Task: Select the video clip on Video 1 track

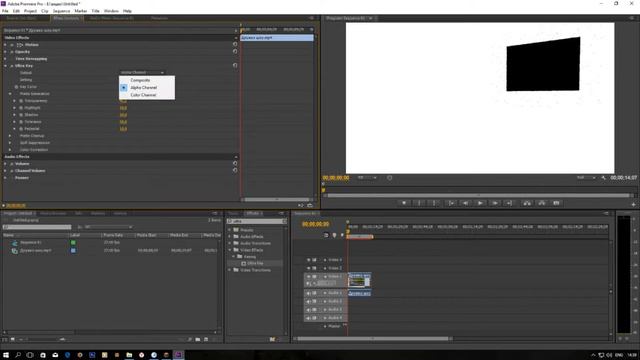Action: 359,280
